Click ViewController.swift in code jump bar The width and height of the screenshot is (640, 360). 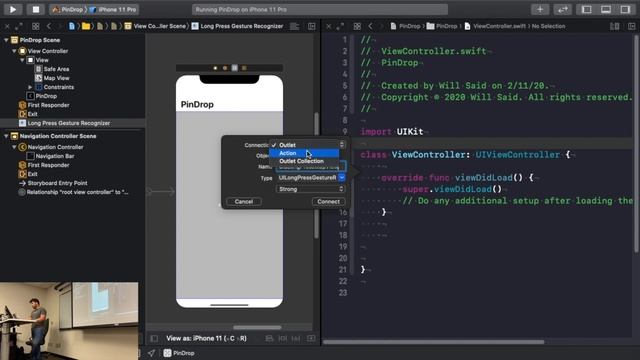click(x=495, y=26)
